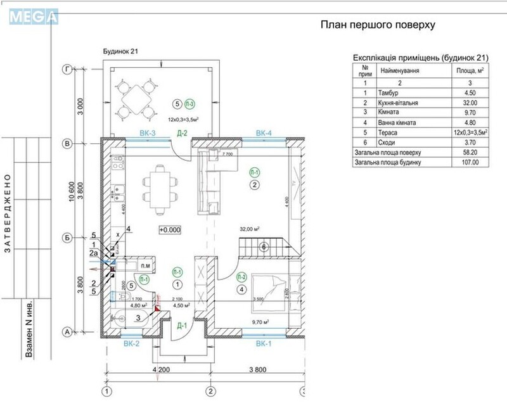The width and height of the screenshot is (507, 420).
Task: Click the title "План першого поверху"
Action: click(x=378, y=25)
